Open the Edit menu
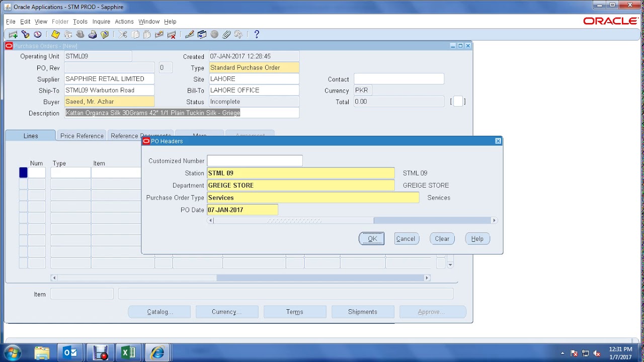The height and width of the screenshot is (362, 644). (25, 22)
